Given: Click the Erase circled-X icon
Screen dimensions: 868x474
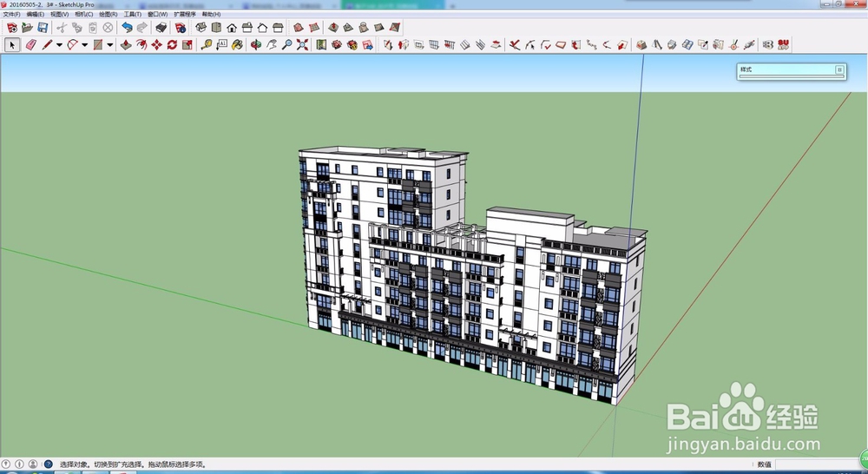Looking at the screenshot, I should [108, 28].
